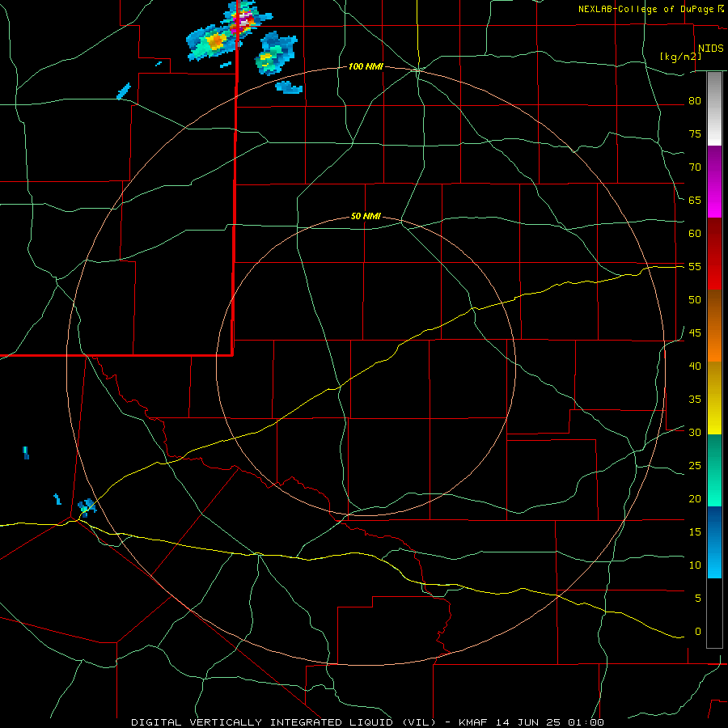
Task: Click the 50 NMI range ring label
Action: coord(366,216)
